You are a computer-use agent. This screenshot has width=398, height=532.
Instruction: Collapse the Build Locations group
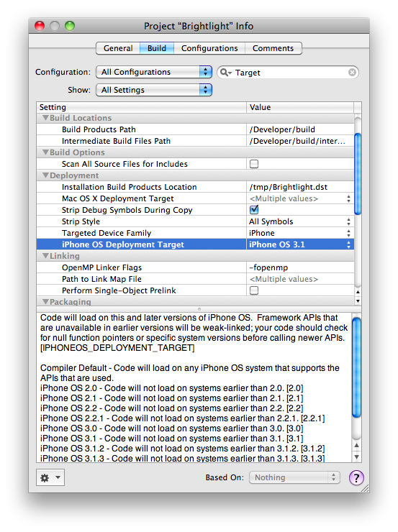(45, 118)
